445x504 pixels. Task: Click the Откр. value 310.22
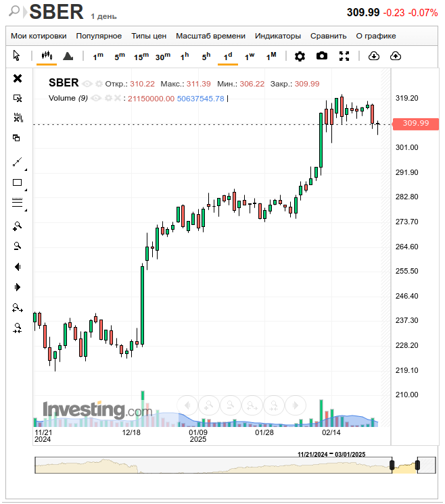[x=142, y=84]
